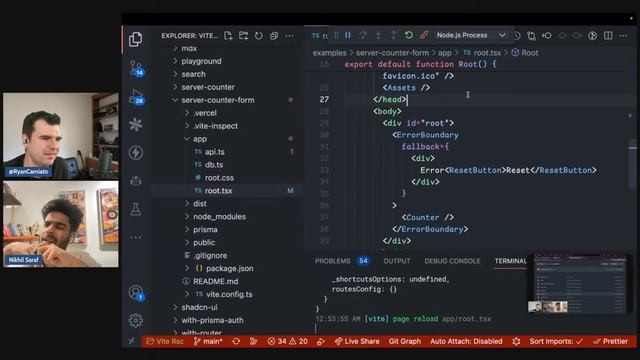Grab the debug toolbar drag handle
Screen dimensions: 640x360
pyautogui.click(x=336, y=36)
